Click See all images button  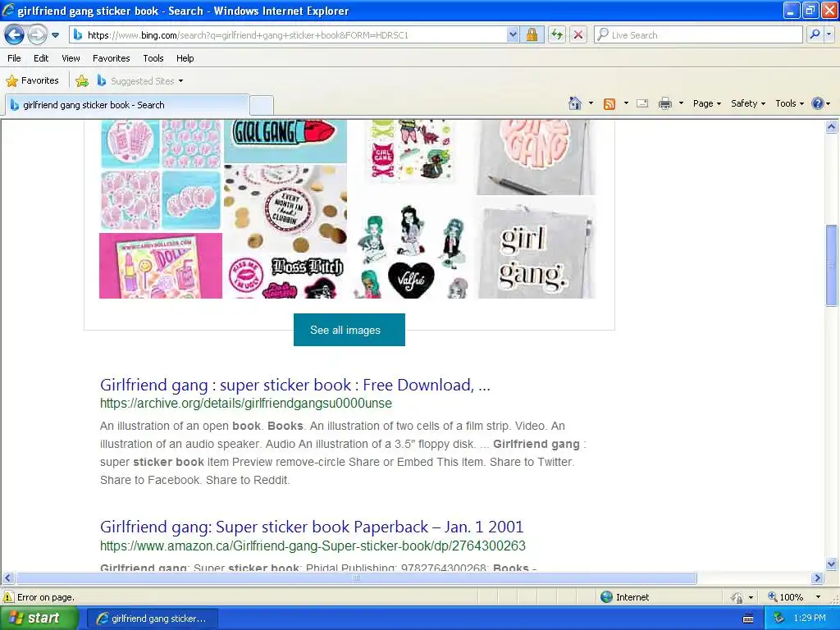pyautogui.click(x=349, y=330)
